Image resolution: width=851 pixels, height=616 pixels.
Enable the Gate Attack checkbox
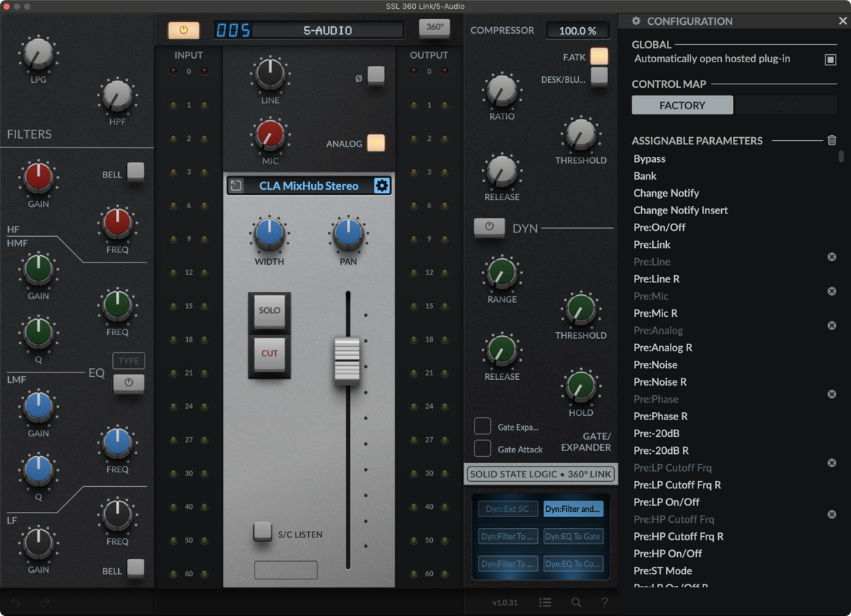tap(483, 448)
